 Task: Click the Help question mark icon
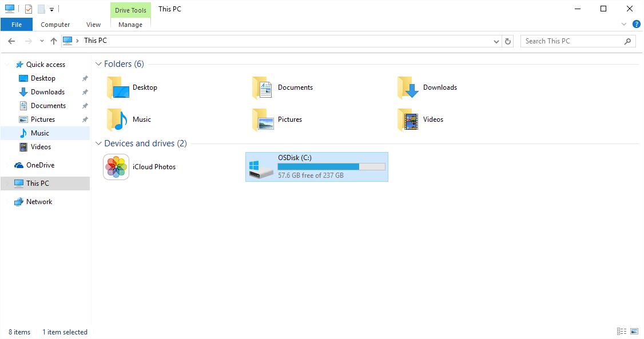pyautogui.click(x=636, y=25)
